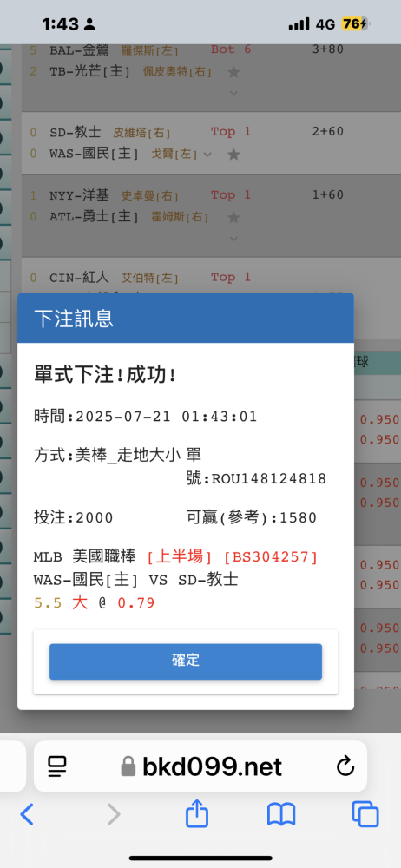Favorite the ATL-勇士 game star
Viewport: 401px width, 868px height.
point(233,218)
